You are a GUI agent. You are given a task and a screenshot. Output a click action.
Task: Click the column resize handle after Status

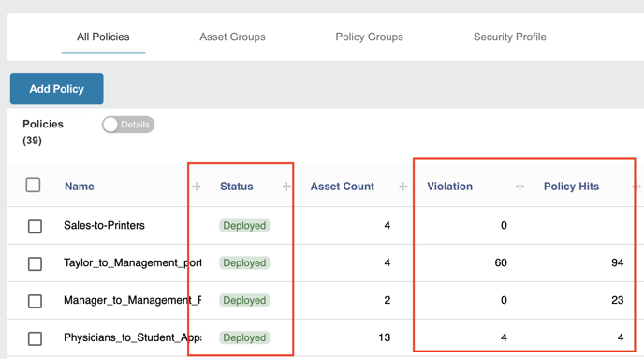click(286, 187)
